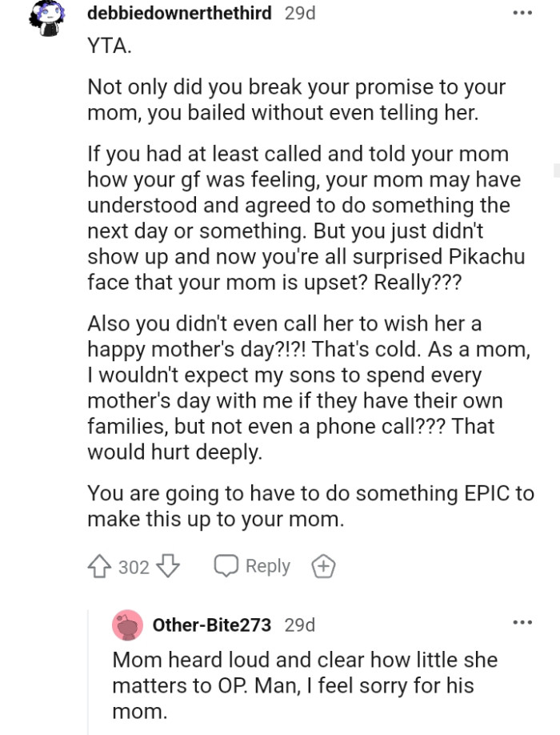Click the 29d timestamp on Other-Bite273's reply
The width and height of the screenshot is (560, 735).
(298, 625)
